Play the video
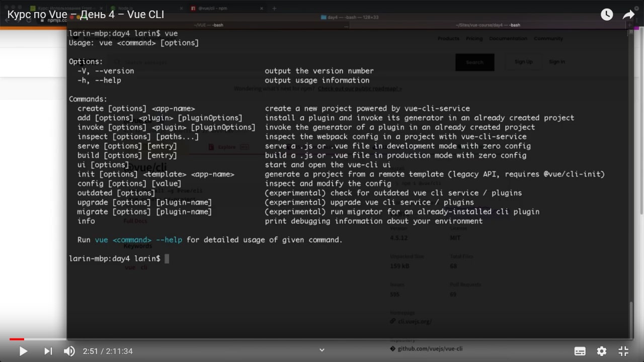The width and height of the screenshot is (644, 362). tap(23, 351)
